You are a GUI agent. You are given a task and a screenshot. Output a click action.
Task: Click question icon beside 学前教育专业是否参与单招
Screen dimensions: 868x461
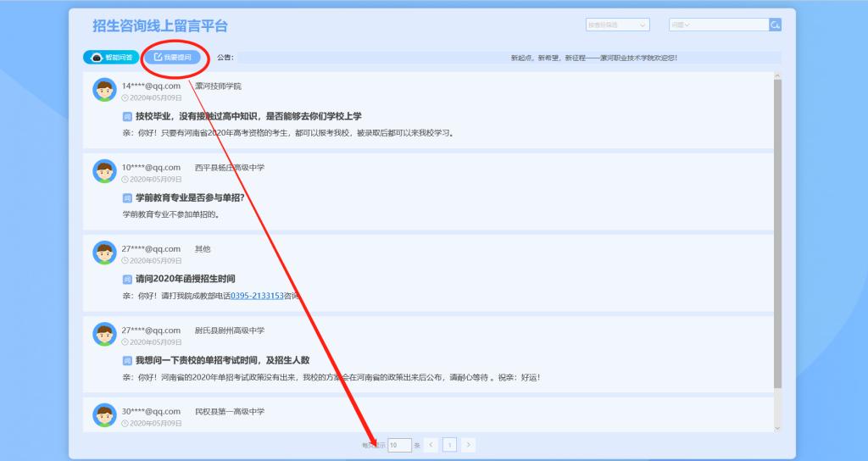tap(127, 197)
